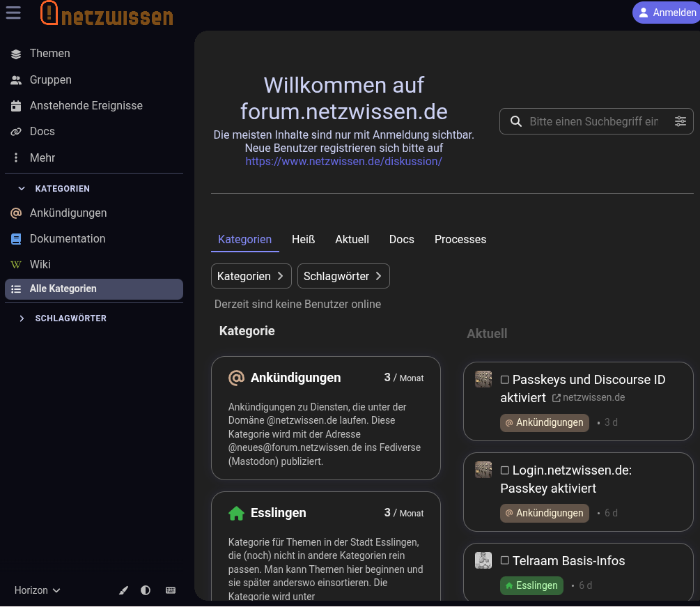Click the Anmelden login button
Viewport: 700px width, 607px height.
tap(667, 13)
